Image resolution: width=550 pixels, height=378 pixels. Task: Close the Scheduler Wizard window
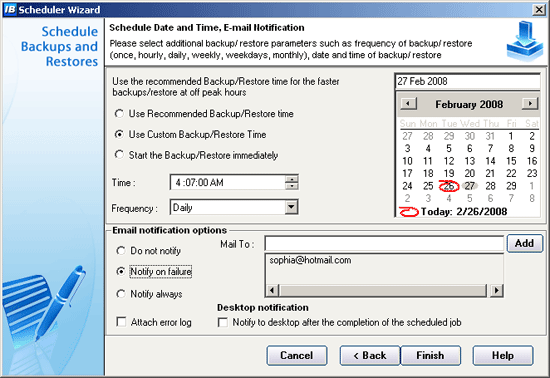pos(538,9)
